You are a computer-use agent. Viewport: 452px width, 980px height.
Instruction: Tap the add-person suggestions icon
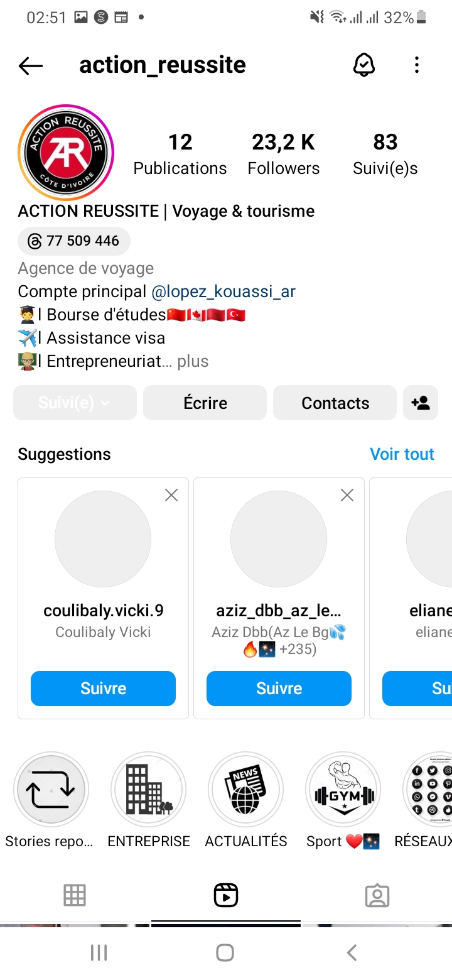point(421,403)
